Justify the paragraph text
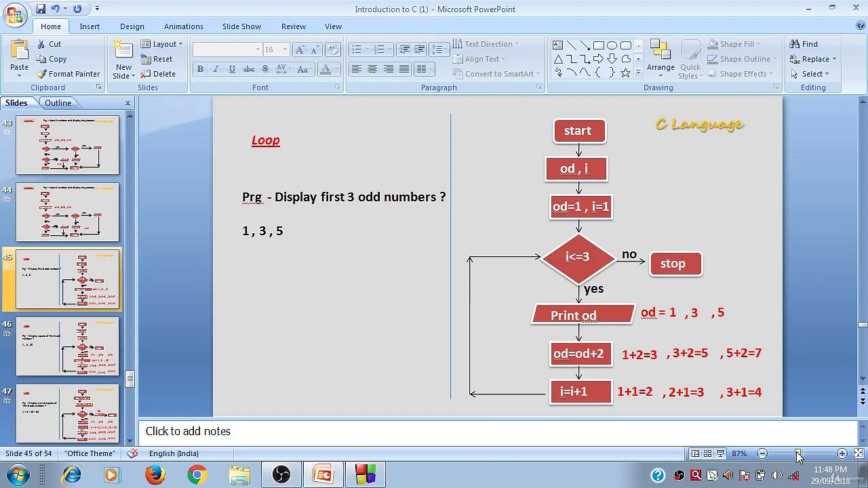 404,69
